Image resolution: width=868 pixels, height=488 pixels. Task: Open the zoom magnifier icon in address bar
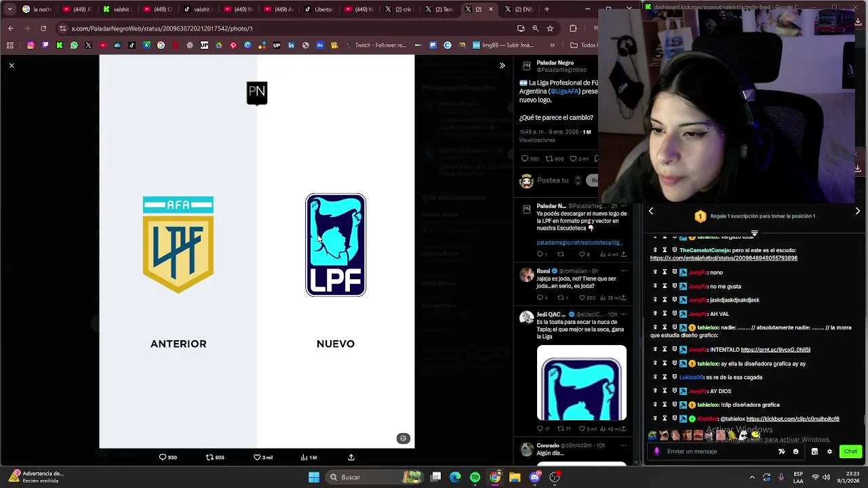tap(535, 28)
